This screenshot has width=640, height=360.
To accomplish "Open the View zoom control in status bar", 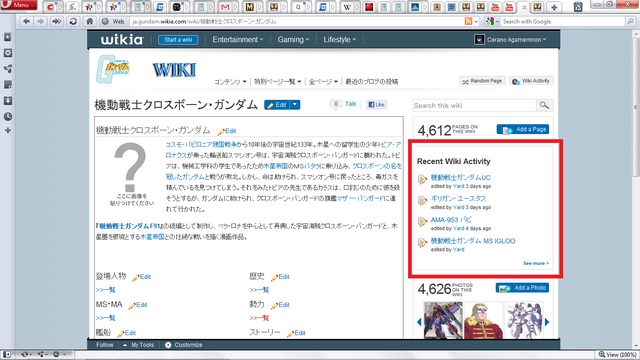I will (x=618, y=355).
